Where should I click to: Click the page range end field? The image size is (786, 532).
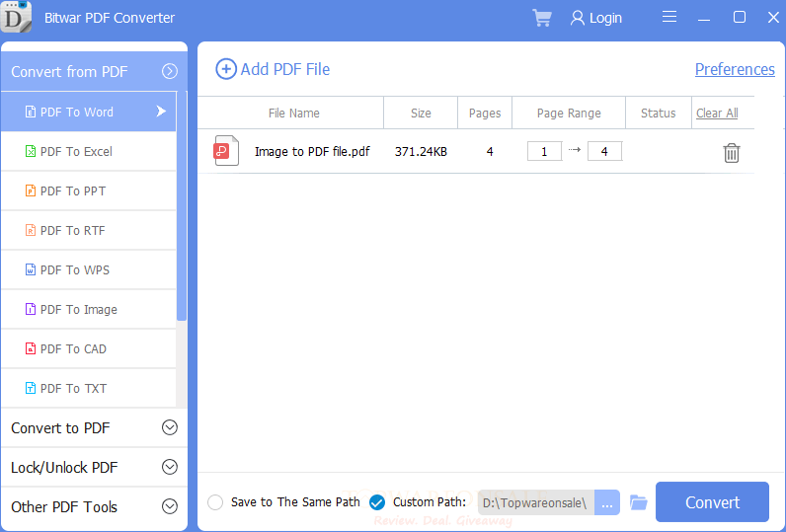604,151
